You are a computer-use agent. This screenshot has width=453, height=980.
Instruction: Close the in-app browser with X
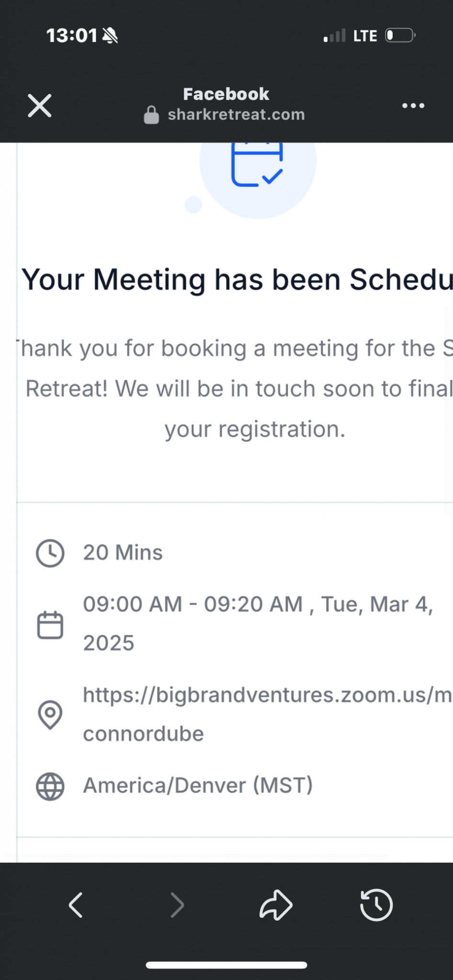pyautogui.click(x=39, y=106)
